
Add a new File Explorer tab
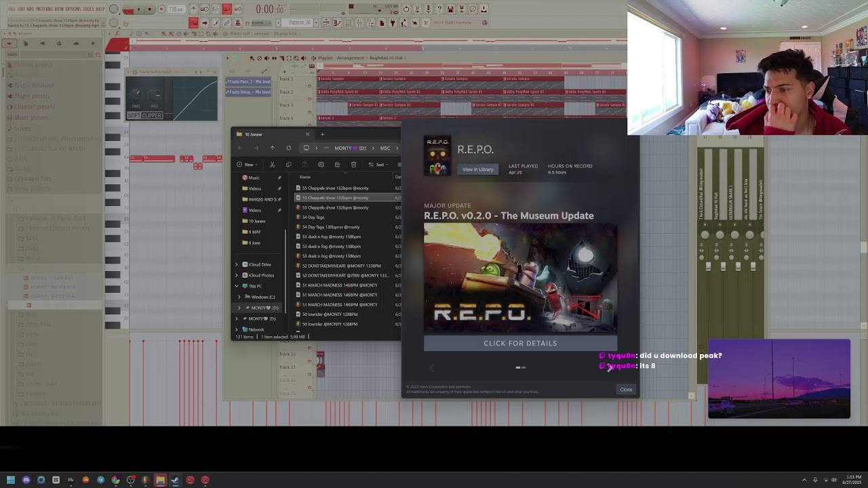click(x=322, y=134)
